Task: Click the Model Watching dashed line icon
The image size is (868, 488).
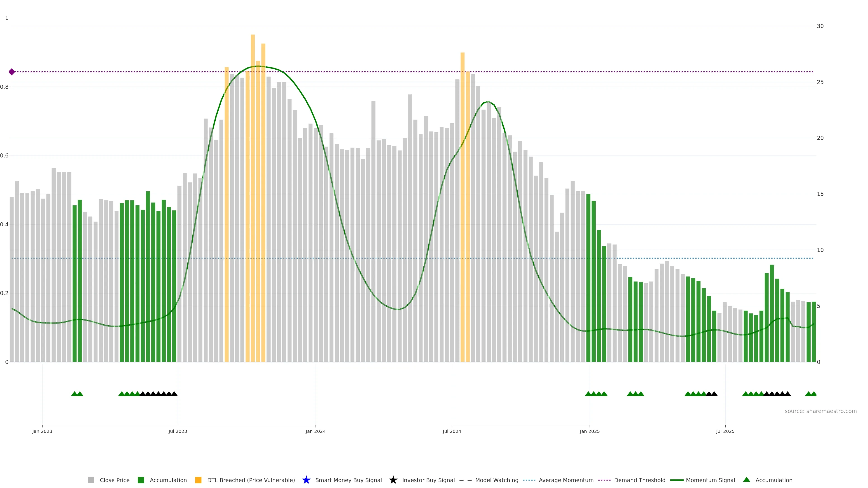Action: tap(465, 480)
